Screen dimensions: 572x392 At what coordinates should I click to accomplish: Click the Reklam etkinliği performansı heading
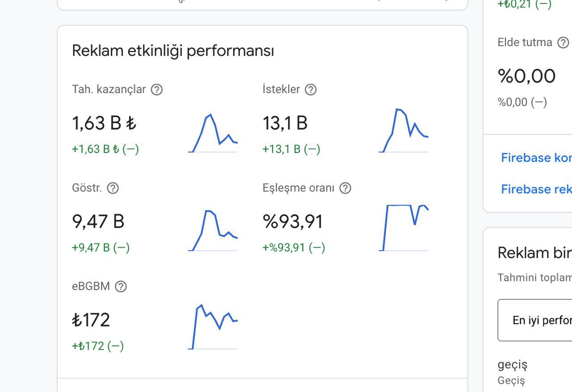click(x=173, y=51)
